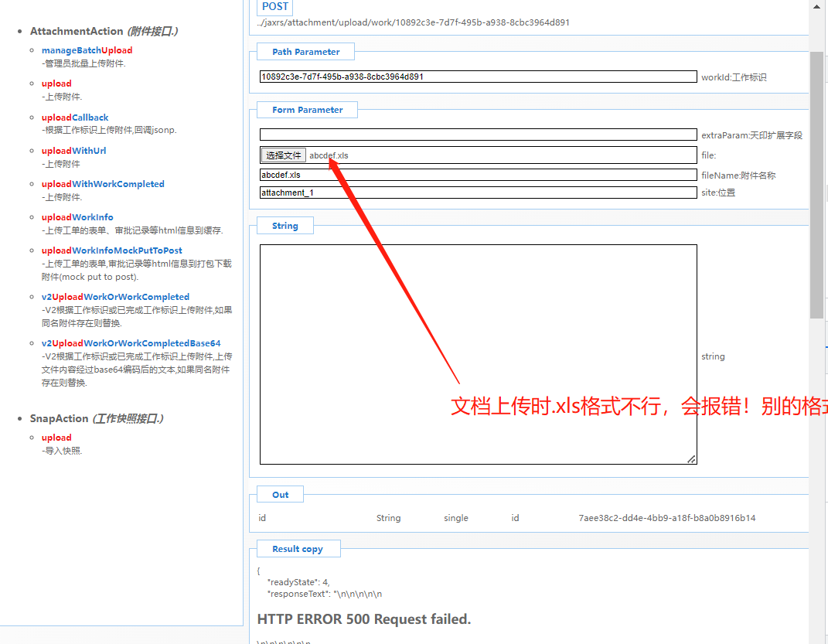
Task: Select the request URL path text
Action: [x=414, y=22]
